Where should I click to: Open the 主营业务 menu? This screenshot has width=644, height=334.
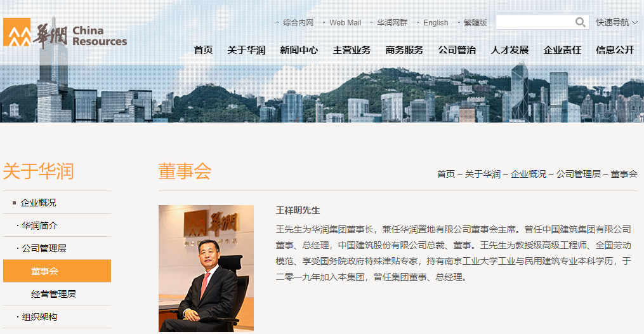coord(352,50)
